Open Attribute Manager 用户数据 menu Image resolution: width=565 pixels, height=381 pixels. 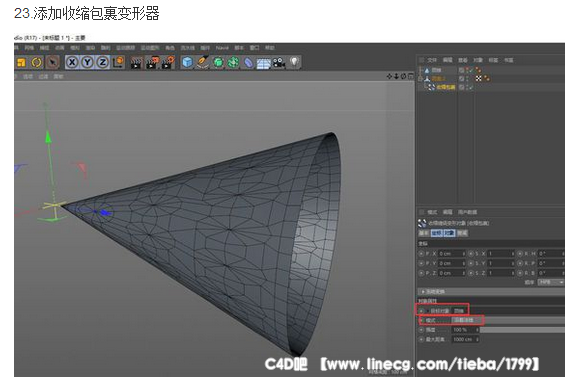pyautogui.click(x=468, y=212)
